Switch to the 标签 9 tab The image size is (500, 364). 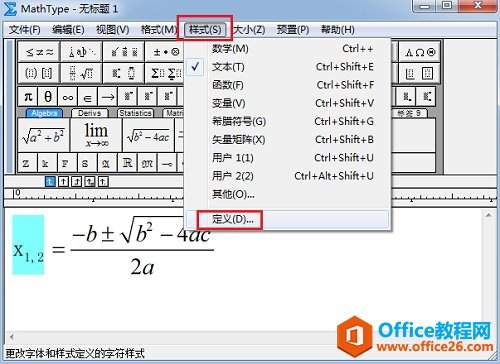tap(409, 113)
